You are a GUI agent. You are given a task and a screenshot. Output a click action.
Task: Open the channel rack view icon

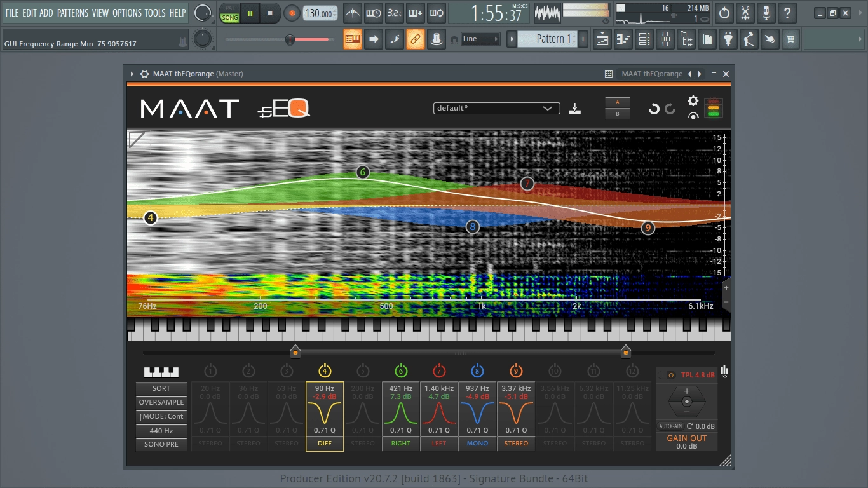[x=644, y=39]
